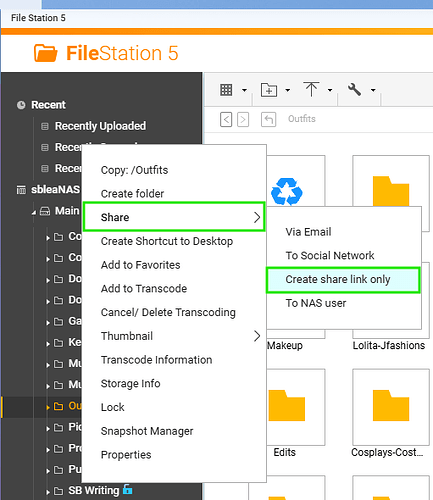The height and width of the screenshot is (500, 433).
Task: Choose Create folder in context menu
Action: pyautogui.click(x=132, y=194)
